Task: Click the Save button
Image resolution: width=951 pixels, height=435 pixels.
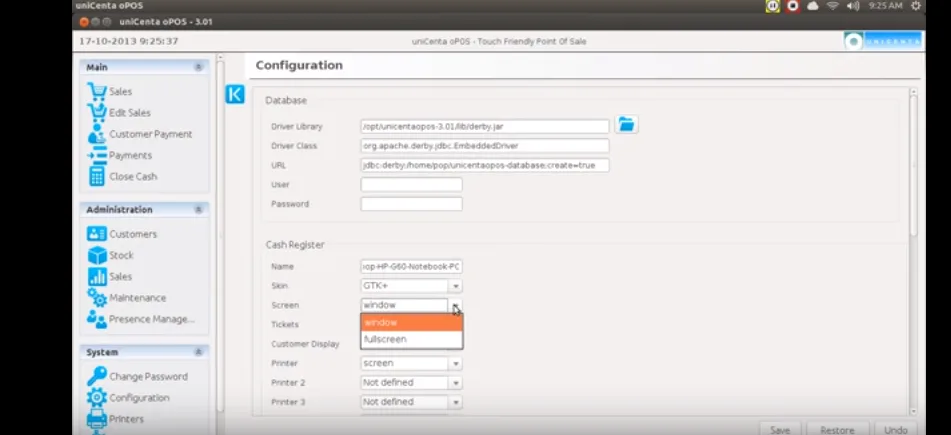Action: point(780,429)
